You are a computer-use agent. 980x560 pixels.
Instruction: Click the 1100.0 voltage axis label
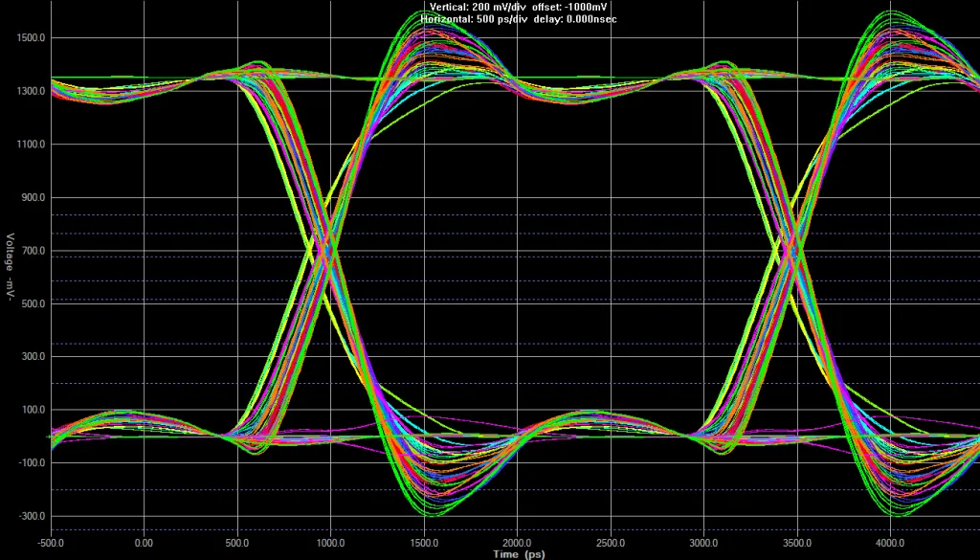tap(32, 145)
